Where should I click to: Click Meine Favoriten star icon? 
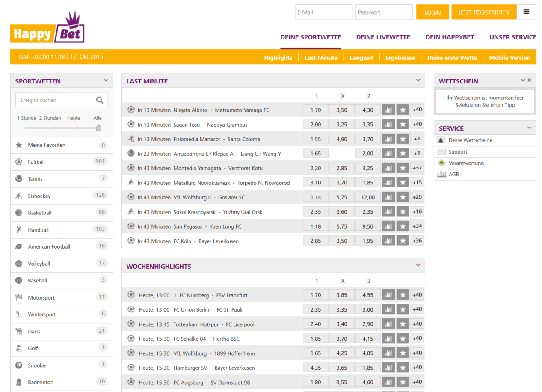(19, 145)
